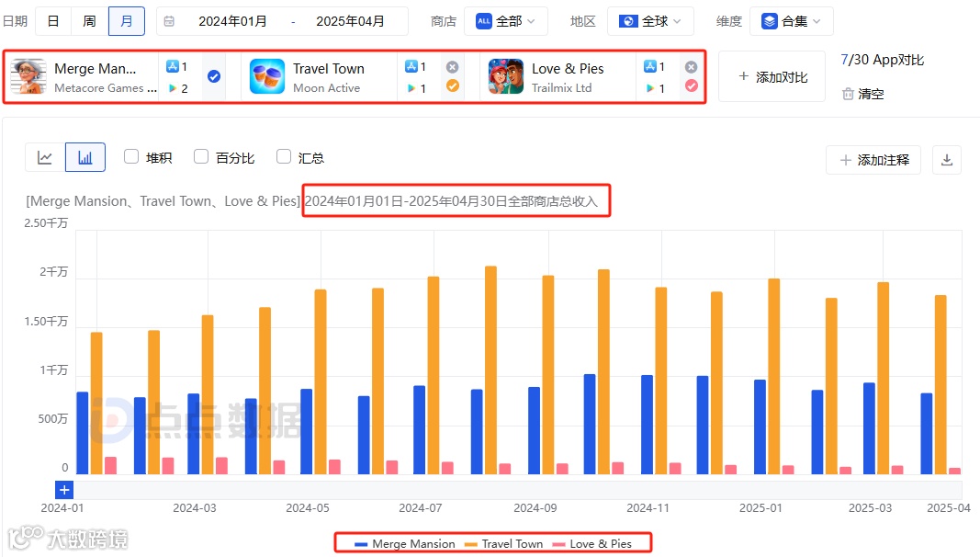
Task: Switch to line chart view icon
Action: point(45,157)
